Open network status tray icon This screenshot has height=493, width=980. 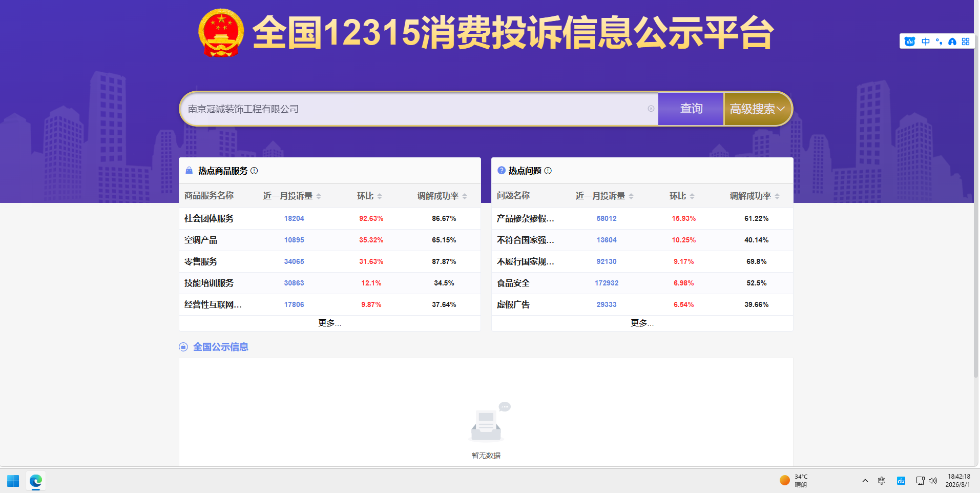point(920,481)
